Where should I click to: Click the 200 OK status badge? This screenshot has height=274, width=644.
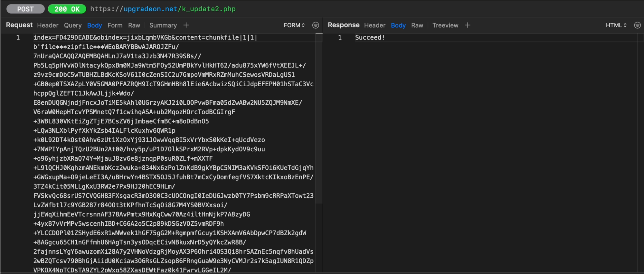point(67,9)
